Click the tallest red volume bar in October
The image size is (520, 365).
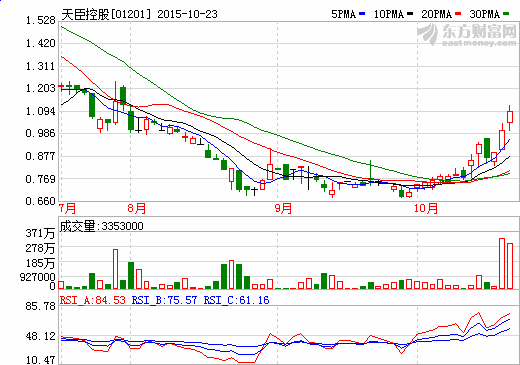[x=502, y=263]
